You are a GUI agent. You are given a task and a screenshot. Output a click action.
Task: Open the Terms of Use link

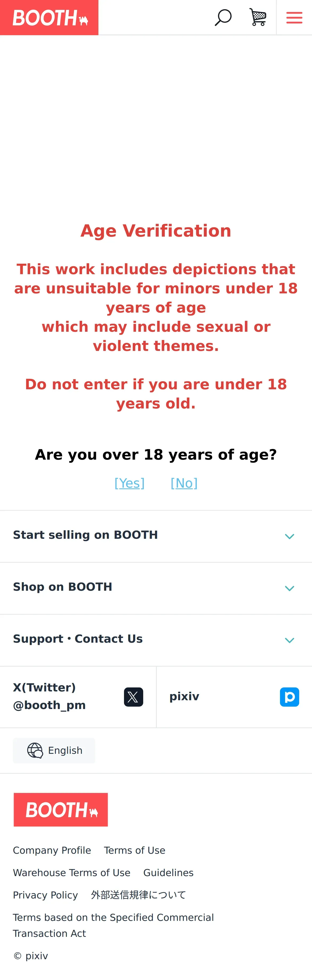point(134,850)
